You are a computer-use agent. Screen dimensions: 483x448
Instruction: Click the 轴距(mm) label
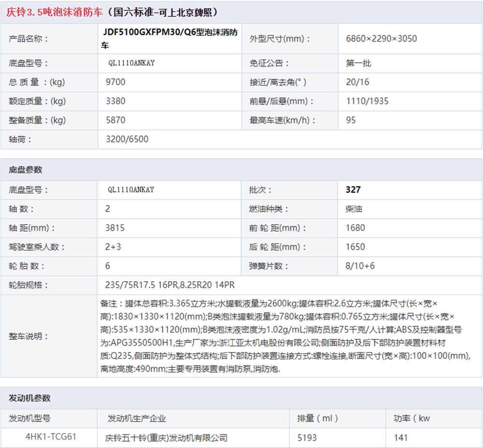click(32, 228)
